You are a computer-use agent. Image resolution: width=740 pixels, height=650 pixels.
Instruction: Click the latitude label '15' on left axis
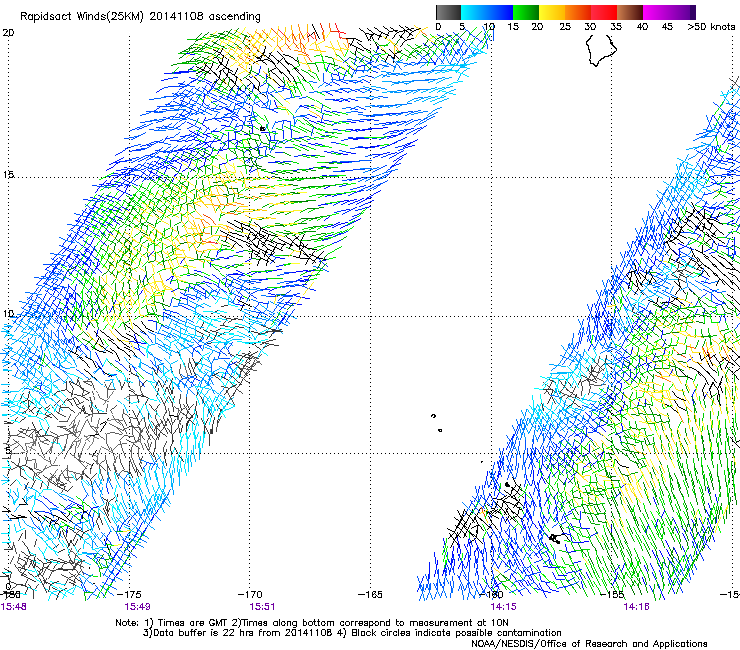pos(8,175)
